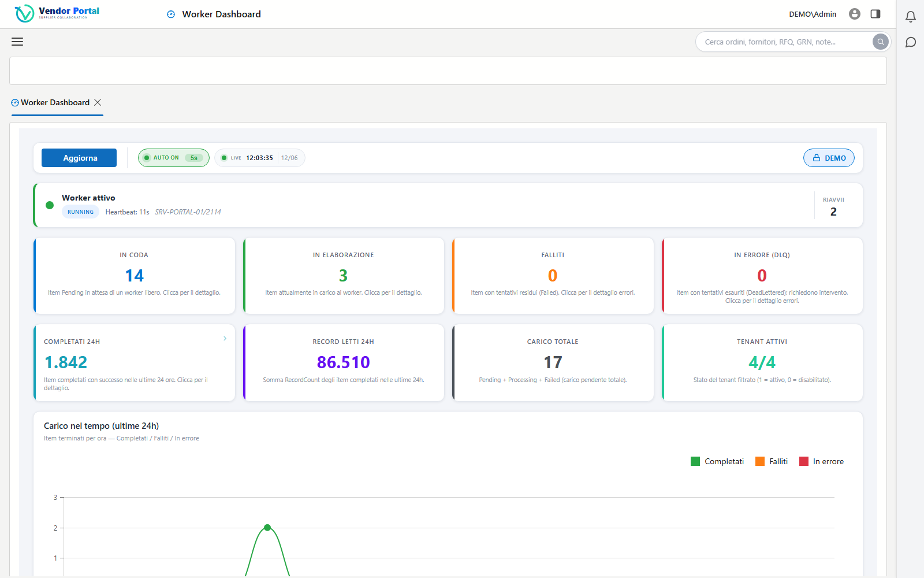Open the In Coda card

coord(135,276)
